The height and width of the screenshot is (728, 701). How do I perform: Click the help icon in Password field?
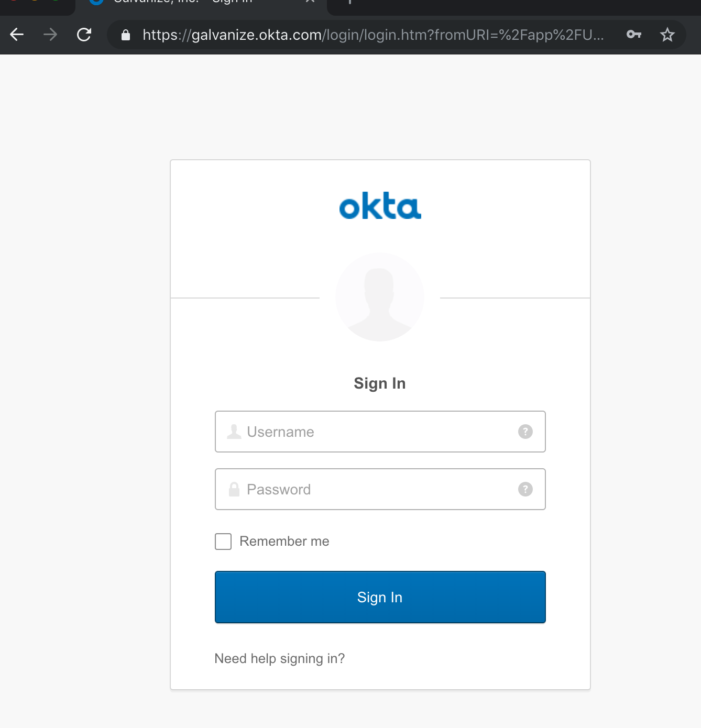click(525, 489)
